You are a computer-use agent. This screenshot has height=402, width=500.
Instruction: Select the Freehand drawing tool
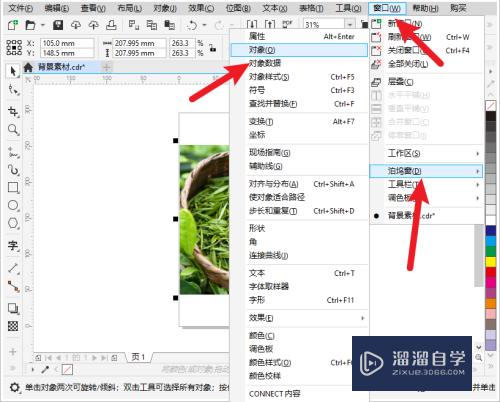[x=13, y=153]
